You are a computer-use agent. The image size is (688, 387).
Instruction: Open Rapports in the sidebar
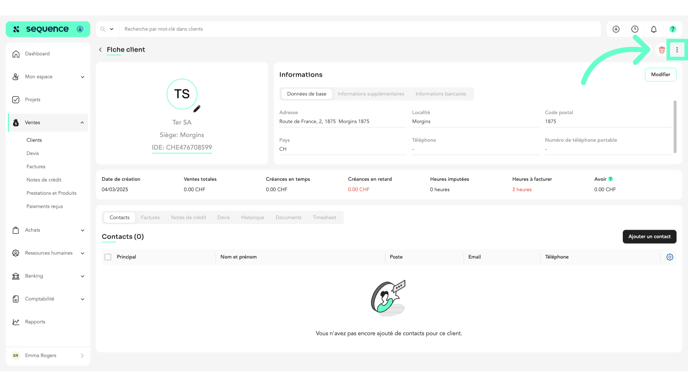pyautogui.click(x=35, y=322)
